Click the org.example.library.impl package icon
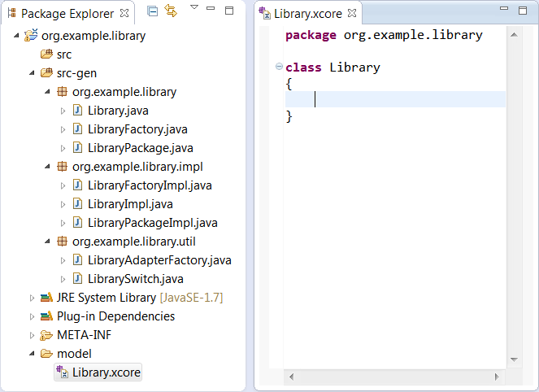The image size is (539, 392). tap(63, 167)
